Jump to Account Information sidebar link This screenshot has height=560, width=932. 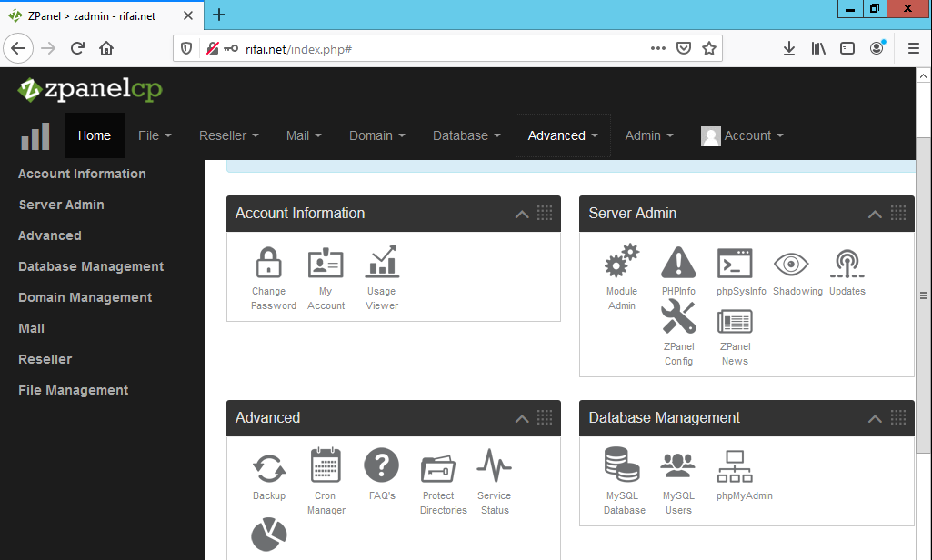tap(82, 174)
